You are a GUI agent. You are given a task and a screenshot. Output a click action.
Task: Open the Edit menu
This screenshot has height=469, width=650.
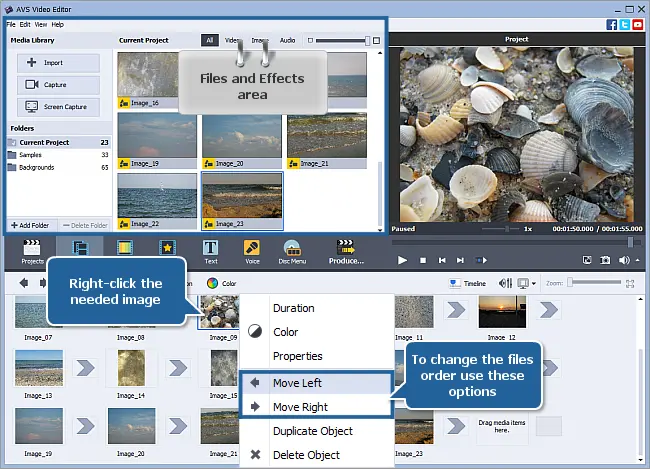click(x=25, y=24)
